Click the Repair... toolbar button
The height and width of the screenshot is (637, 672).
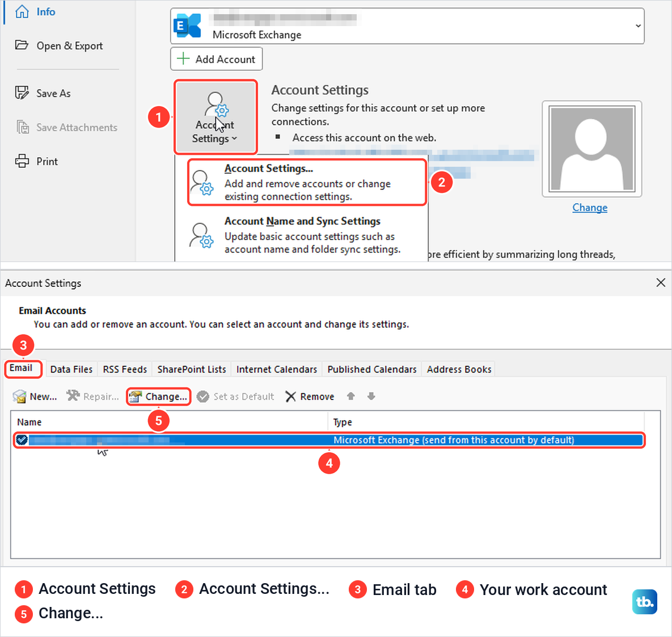click(x=92, y=396)
